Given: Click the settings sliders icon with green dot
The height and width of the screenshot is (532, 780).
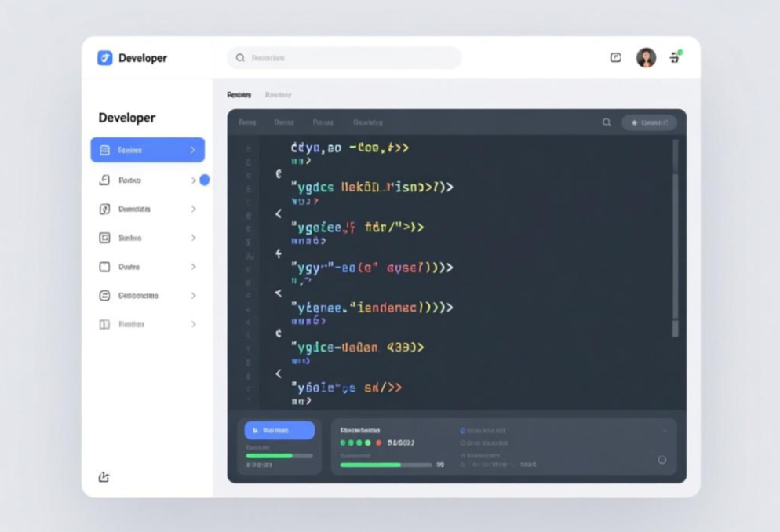Looking at the screenshot, I should click(674, 57).
